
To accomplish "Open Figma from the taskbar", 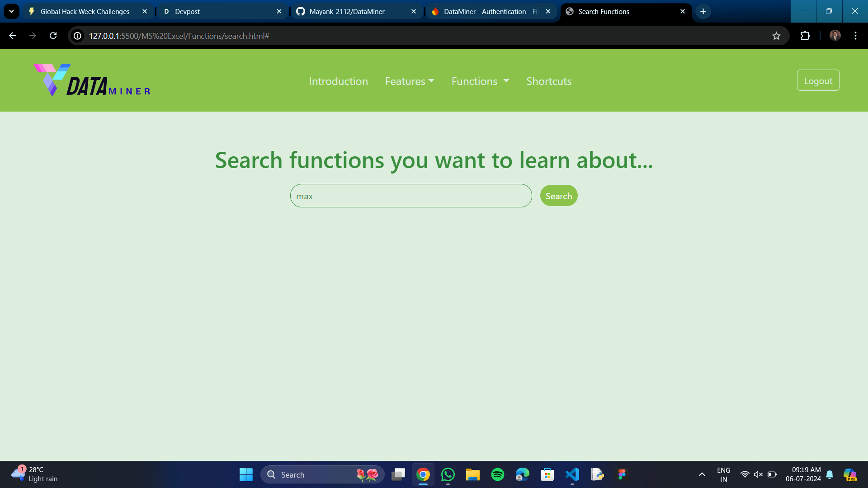I will click(x=622, y=474).
